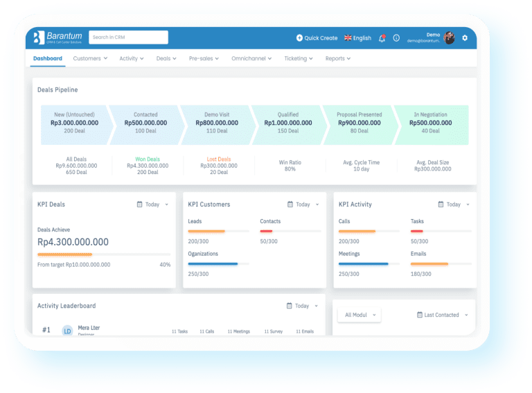Screen dimensions: 532x393
Task: Click the Avg. Cycle Time summary
Action: point(362,166)
